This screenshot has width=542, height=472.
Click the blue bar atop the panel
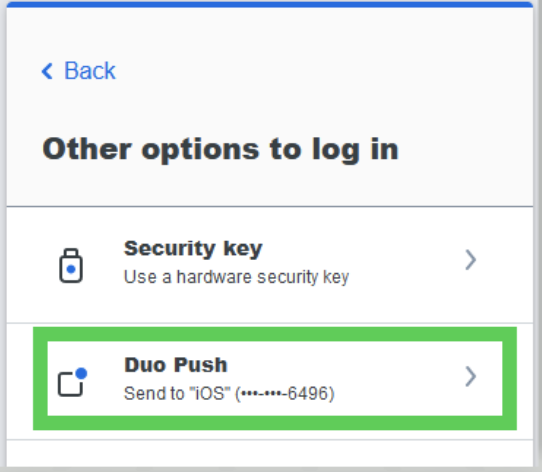pos(270,4)
